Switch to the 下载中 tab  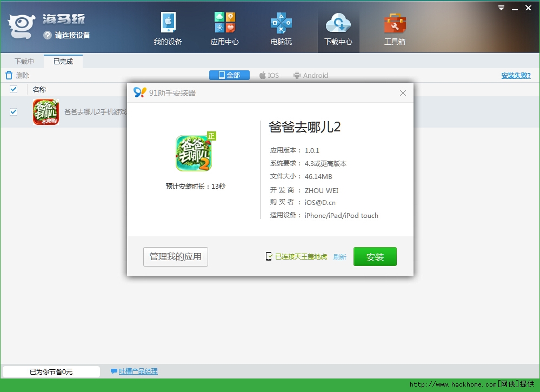pos(24,61)
